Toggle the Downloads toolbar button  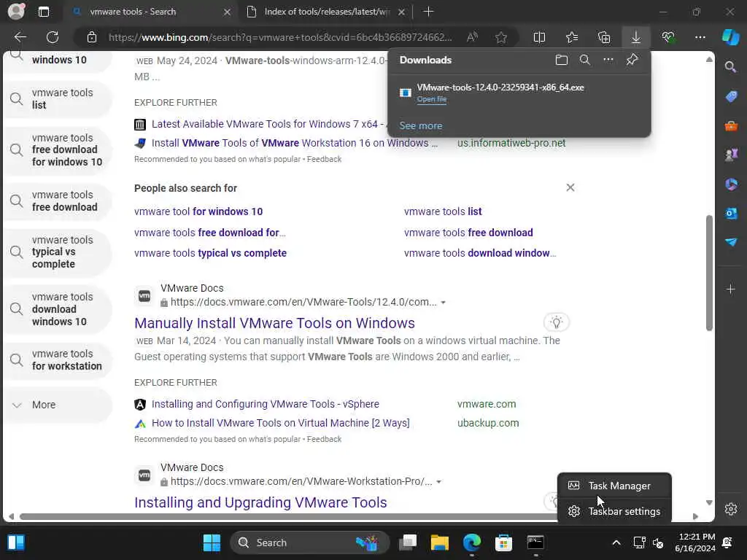[636, 37]
